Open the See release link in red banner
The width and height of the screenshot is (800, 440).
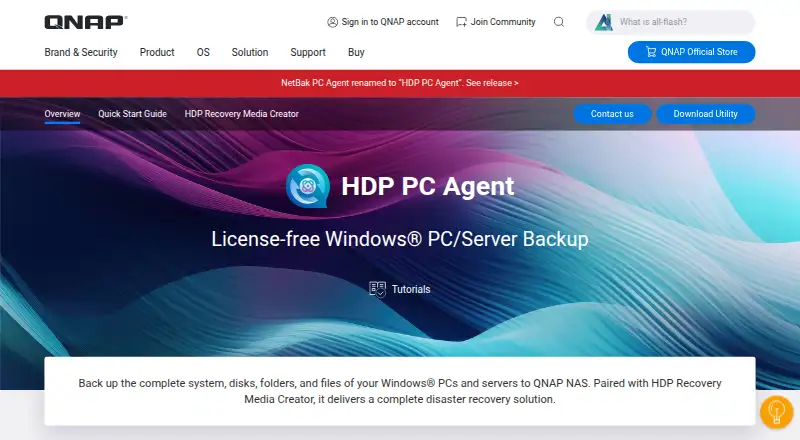coord(492,83)
